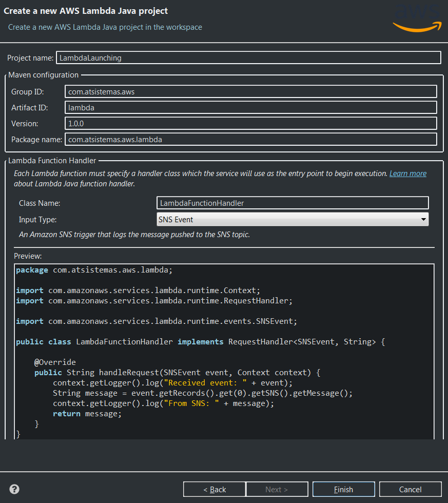Click the String message assignment line
This screenshot has width=448, height=503.
(x=203, y=393)
